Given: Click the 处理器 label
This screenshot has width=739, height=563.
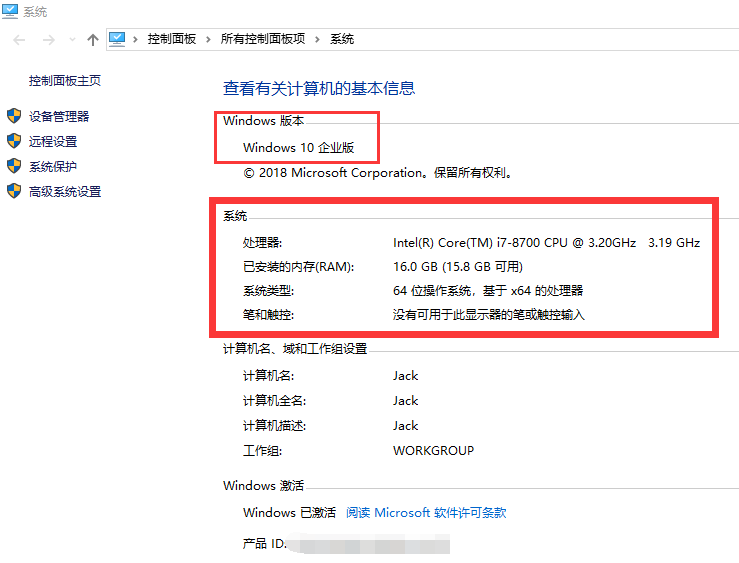Looking at the screenshot, I should [x=262, y=243].
